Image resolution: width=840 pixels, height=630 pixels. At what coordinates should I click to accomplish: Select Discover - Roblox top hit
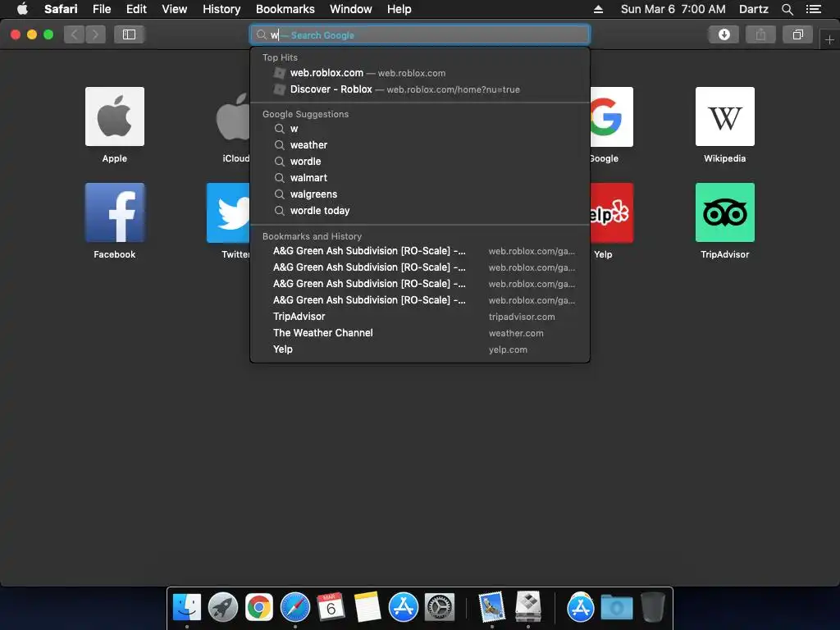coord(420,89)
